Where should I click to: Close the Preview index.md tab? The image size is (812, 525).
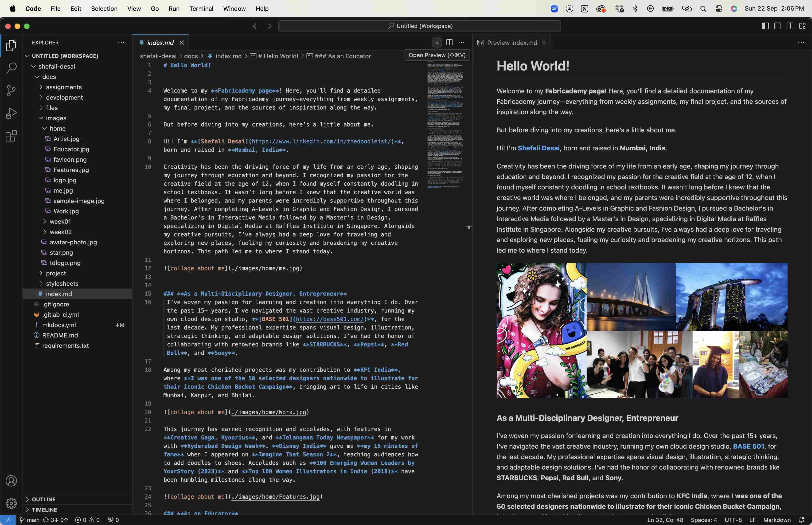(544, 43)
